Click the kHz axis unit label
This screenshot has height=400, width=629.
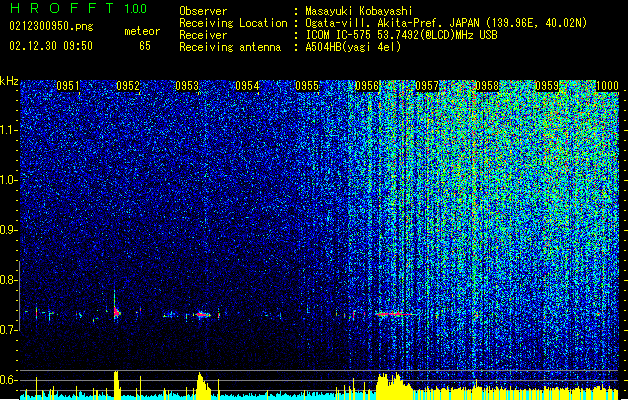point(9,81)
